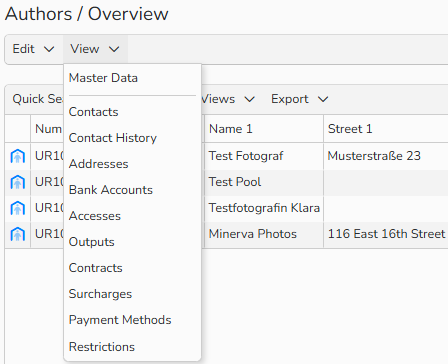
Task: Click the author icon in the Test Pool row
Action: coord(18,182)
